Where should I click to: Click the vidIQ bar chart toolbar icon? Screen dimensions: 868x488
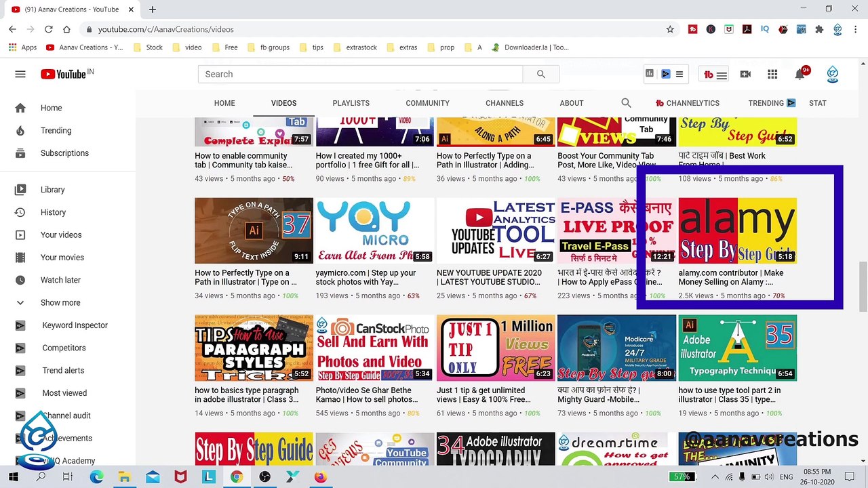[x=650, y=74]
